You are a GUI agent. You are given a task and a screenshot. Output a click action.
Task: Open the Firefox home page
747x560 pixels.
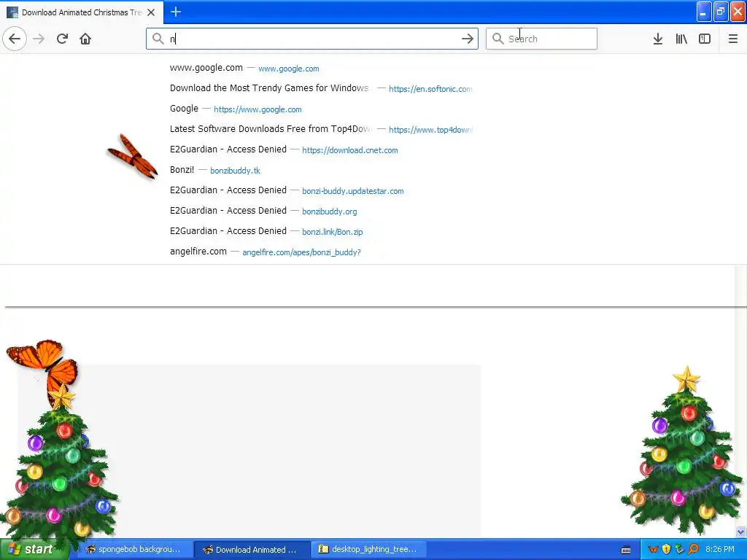pos(85,39)
